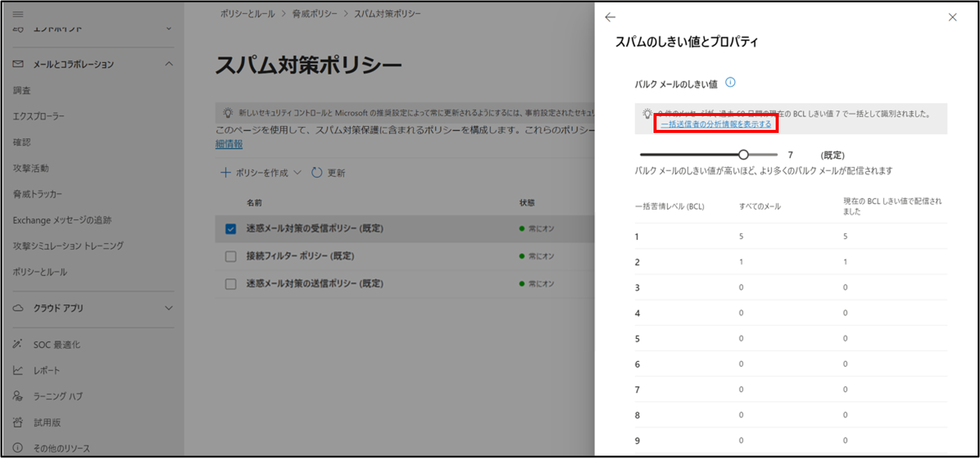Screen dimensions: 980x458
Task: Open SOC 最適化 page
Action: pos(57,345)
